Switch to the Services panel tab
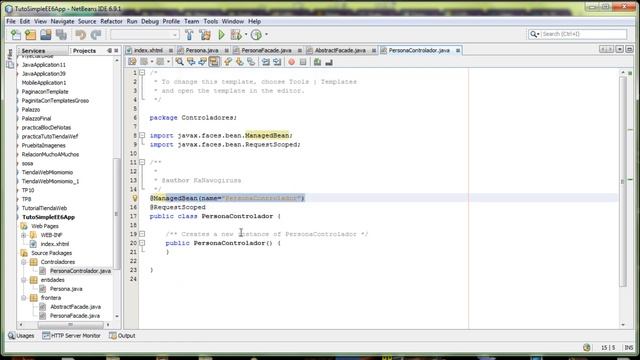The image size is (640, 360). tap(33, 51)
